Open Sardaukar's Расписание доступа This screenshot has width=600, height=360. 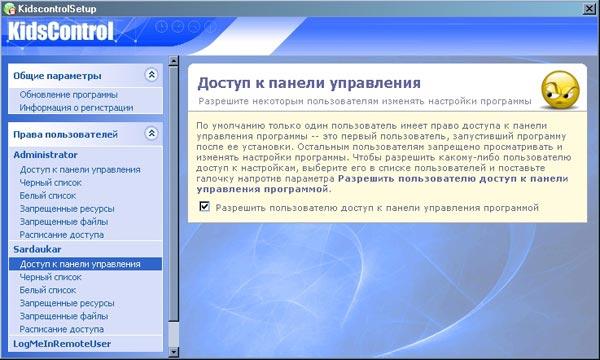click(x=62, y=329)
